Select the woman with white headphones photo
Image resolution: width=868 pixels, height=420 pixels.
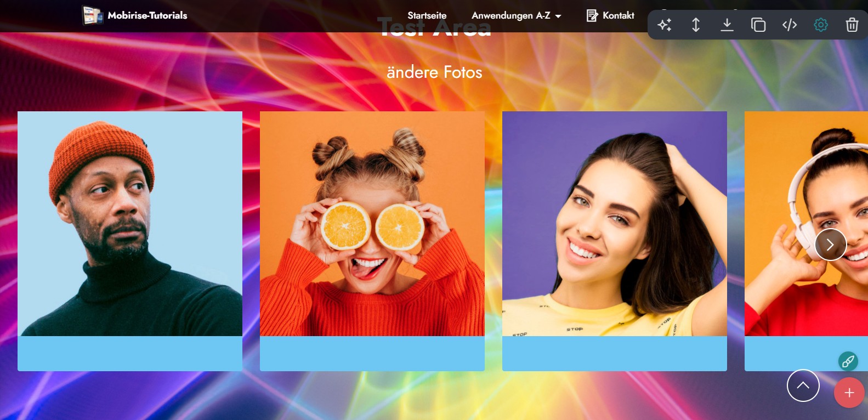click(806, 224)
